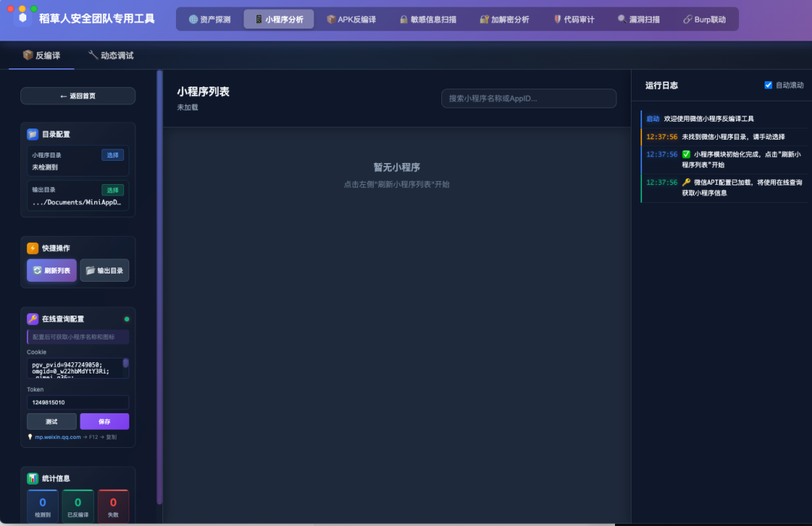The height and width of the screenshot is (526, 812).
Task: Switch to APK反编译 tab
Action: (351, 19)
